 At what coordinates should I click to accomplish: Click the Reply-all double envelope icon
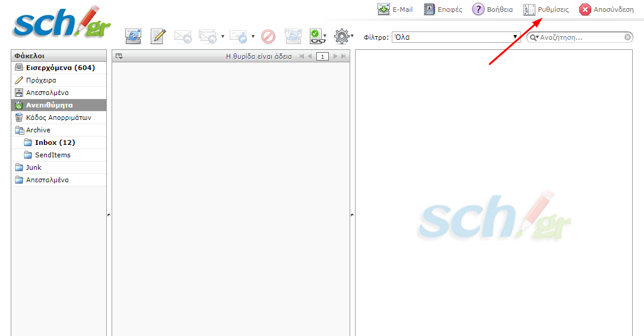point(208,37)
